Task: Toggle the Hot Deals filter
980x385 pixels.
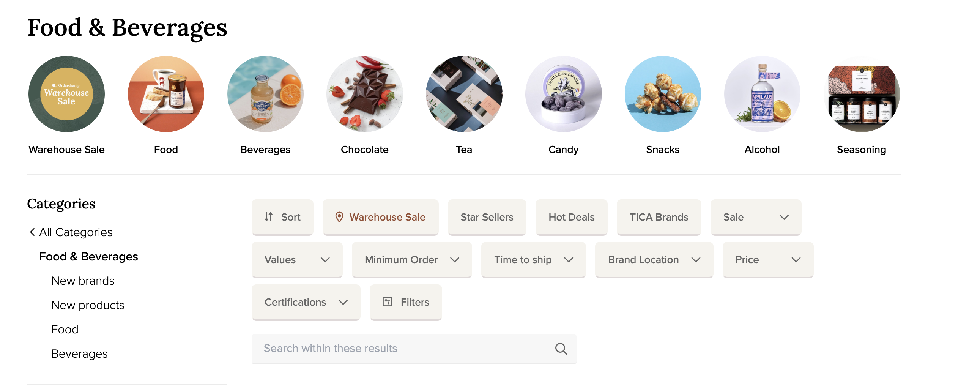Action: (x=571, y=217)
